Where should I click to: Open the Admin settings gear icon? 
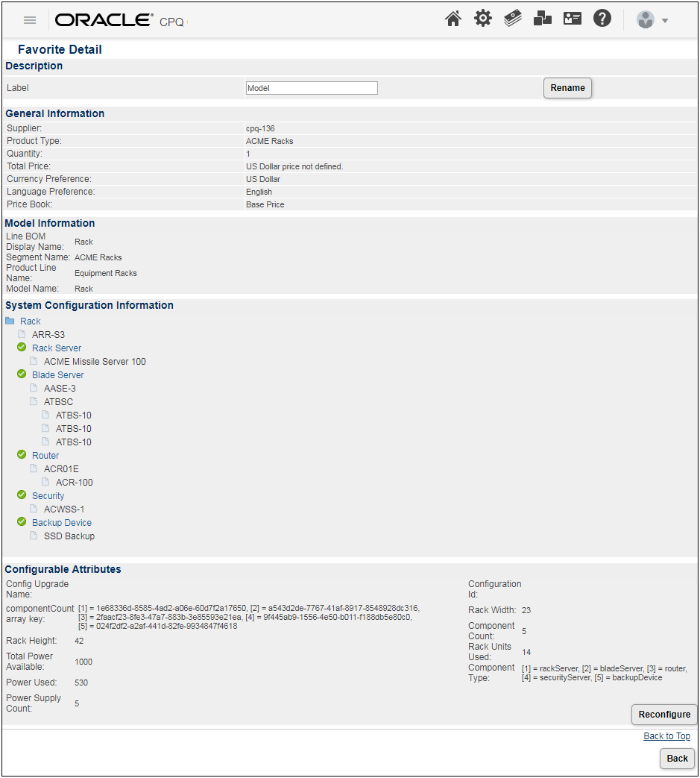tap(483, 18)
